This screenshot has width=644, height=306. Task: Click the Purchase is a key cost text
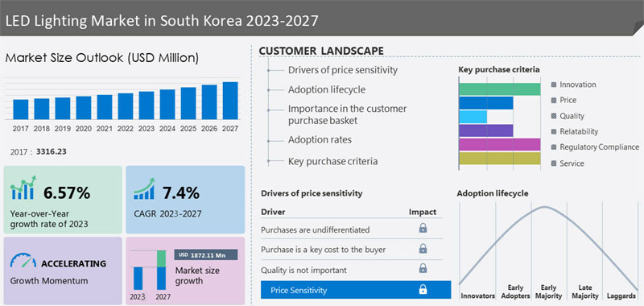click(324, 250)
